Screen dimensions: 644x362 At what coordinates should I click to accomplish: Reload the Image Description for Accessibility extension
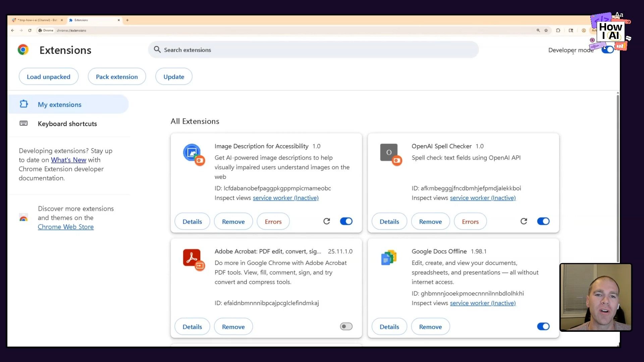[x=327, y=221]
